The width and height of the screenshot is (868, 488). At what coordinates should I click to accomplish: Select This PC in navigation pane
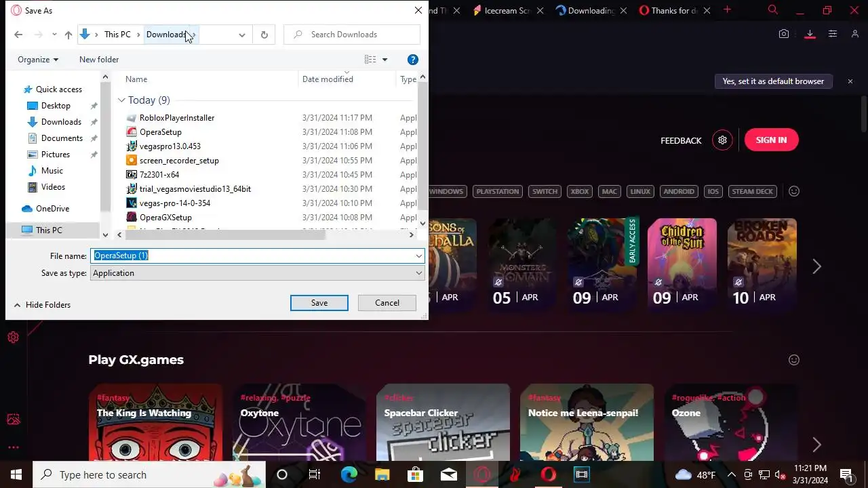(x=49, y=230)
